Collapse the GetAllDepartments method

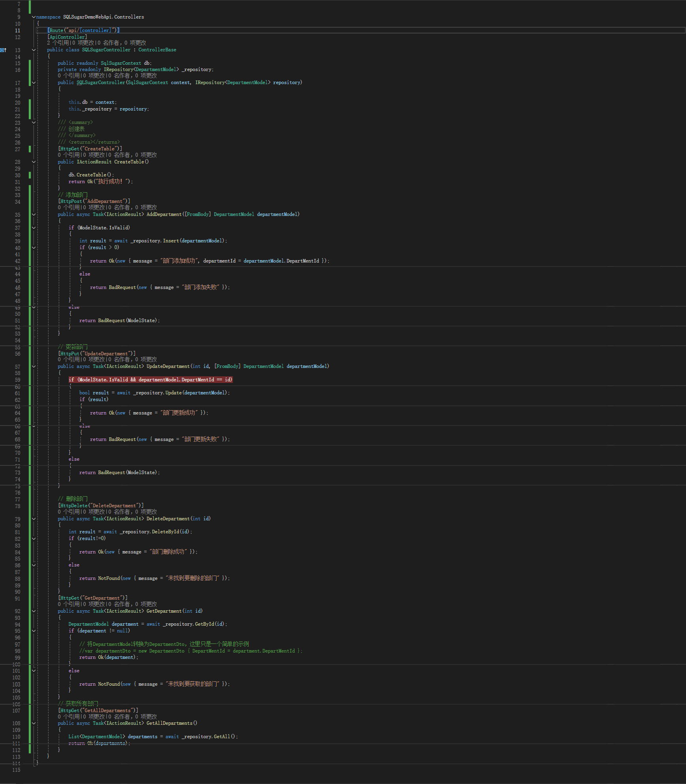[x=34, y=724]
